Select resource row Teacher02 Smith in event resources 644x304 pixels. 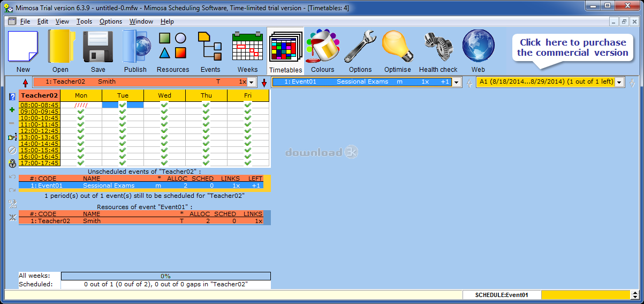(x=141, y=221)
